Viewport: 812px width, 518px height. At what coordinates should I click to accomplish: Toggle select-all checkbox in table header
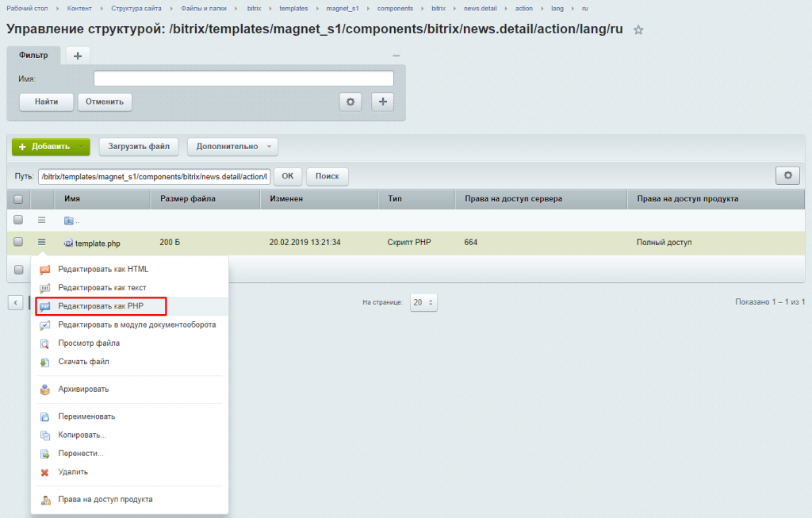(x=18, y=199)
